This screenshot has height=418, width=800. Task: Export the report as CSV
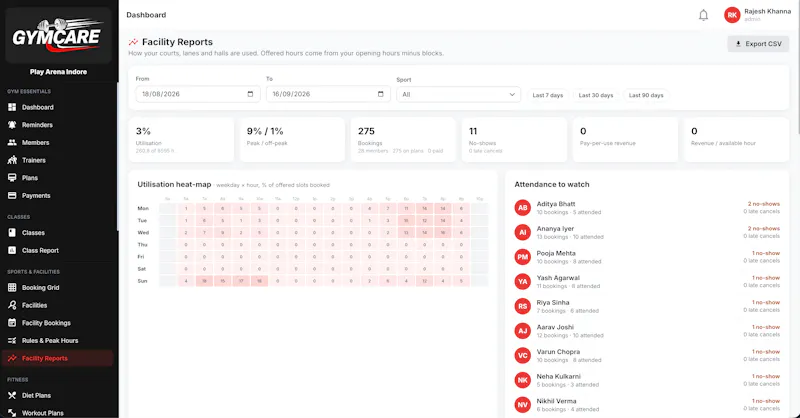758,44
